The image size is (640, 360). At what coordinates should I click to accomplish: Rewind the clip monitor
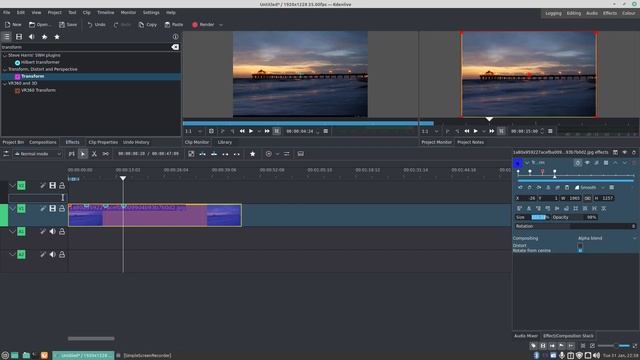coord(242,131)
